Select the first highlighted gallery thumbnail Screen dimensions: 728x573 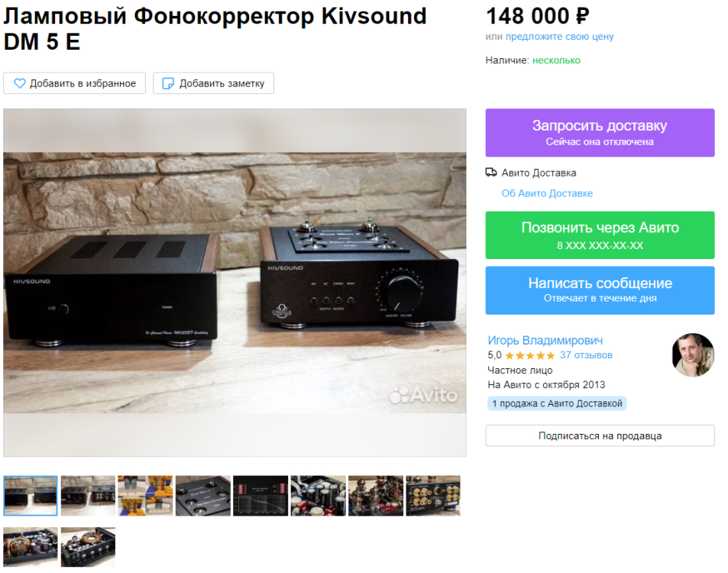31,496
